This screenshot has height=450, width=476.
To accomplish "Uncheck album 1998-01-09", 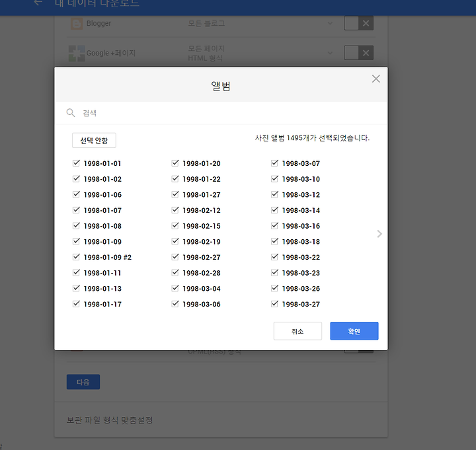I will [76, 242].
